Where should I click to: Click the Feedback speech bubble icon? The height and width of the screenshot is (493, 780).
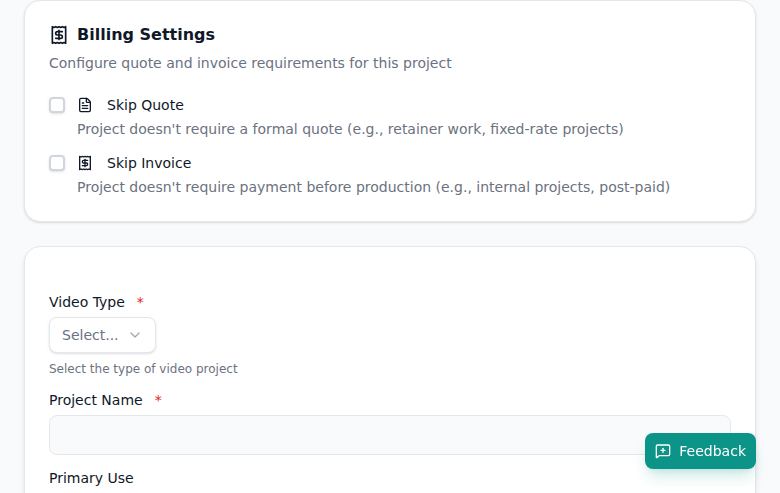pos(663,451)
